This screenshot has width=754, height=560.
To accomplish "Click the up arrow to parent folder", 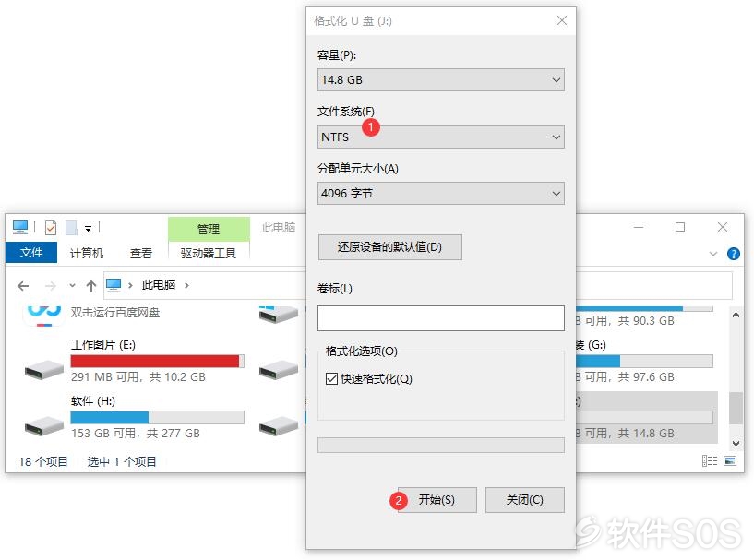I will [x=90, y=286].
